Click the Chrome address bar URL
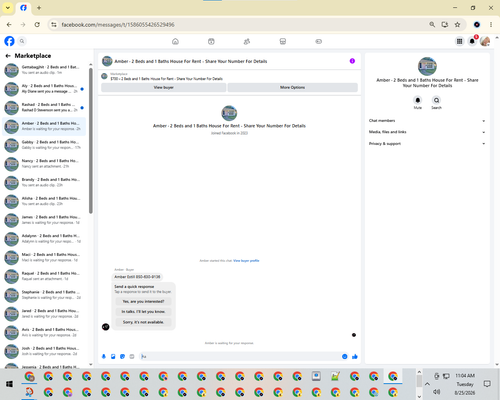 (x=118, y=25)
